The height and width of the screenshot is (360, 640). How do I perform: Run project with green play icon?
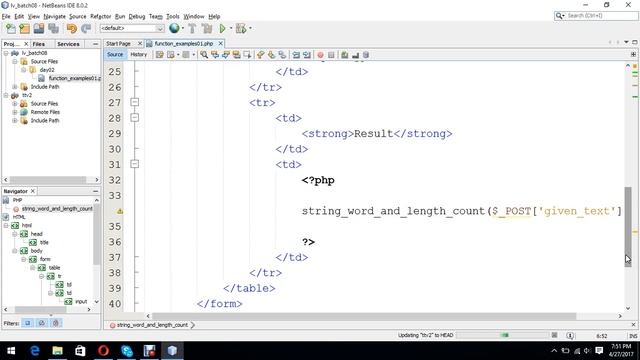(222, 29)
